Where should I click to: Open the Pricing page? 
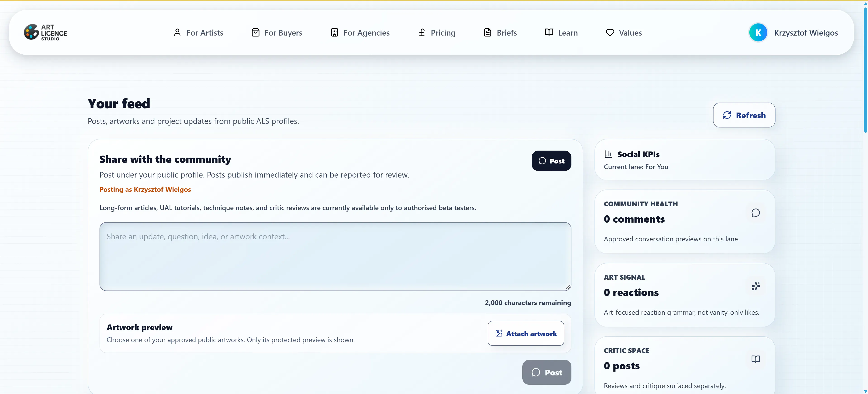tap(437, 32)
